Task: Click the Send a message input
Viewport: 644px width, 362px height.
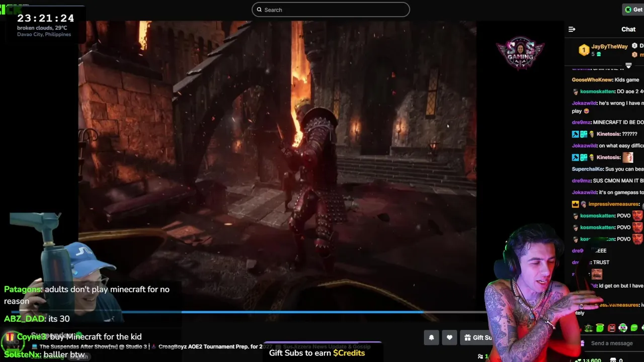Action: (612, 343)
